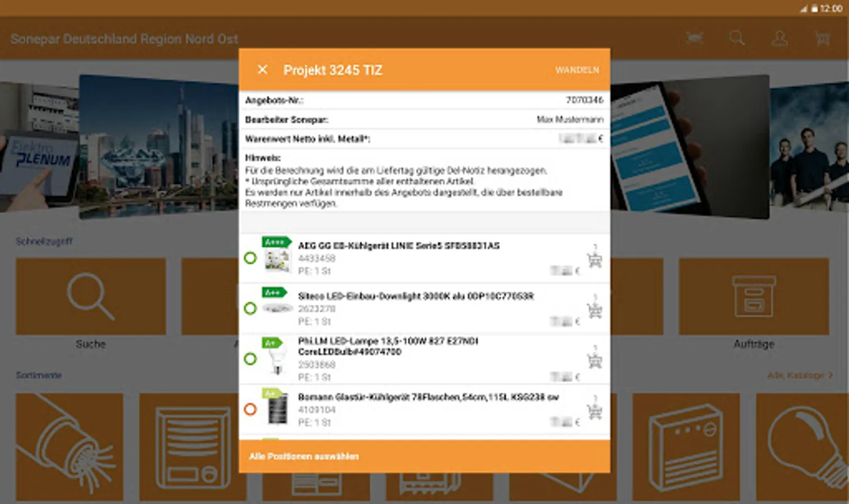
Task: Click the WANDELN button
Action: [577, 70]
